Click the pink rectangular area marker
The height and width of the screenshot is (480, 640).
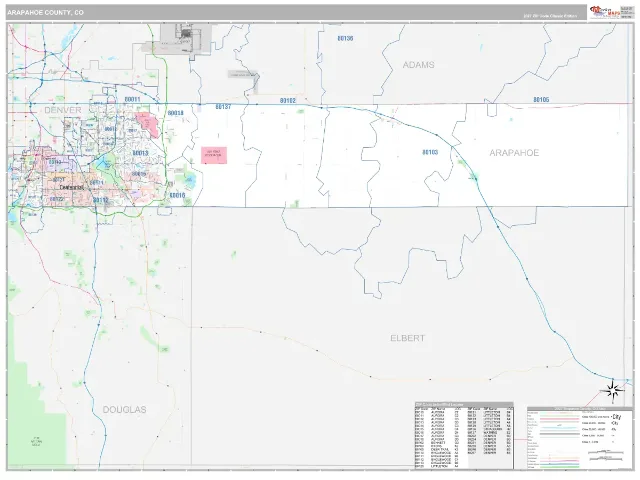point(214,156)
